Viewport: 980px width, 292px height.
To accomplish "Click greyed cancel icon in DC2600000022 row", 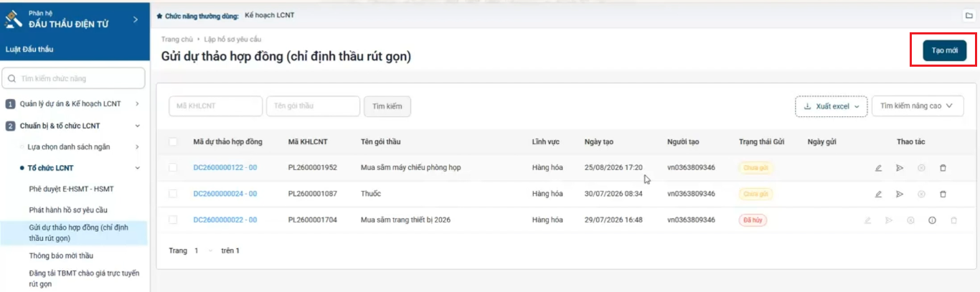I will point(910,220).
